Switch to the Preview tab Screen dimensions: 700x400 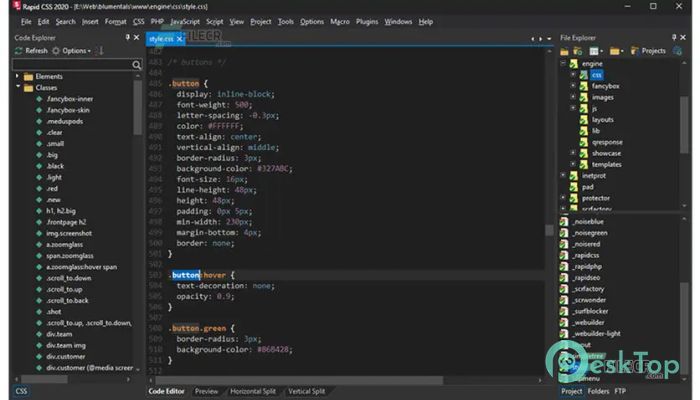(206, 392)
